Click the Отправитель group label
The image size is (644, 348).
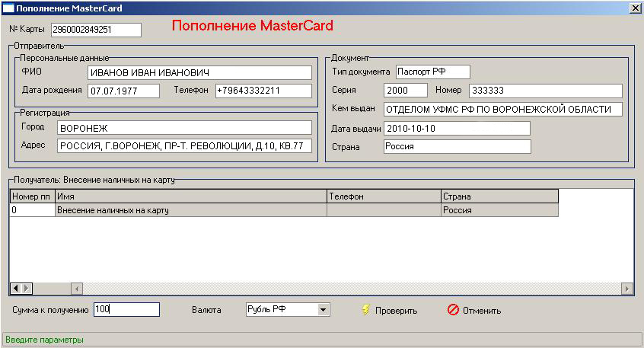(x=39, y=46)
